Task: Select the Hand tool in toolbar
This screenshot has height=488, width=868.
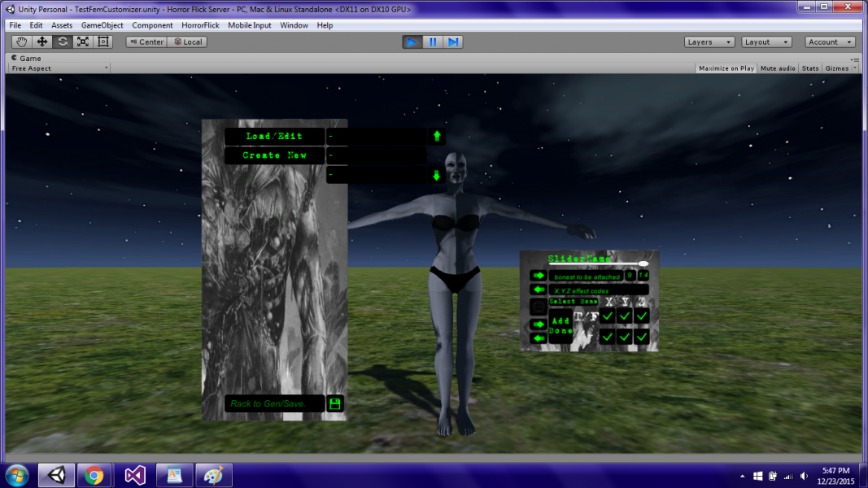Action: point(22,41)
